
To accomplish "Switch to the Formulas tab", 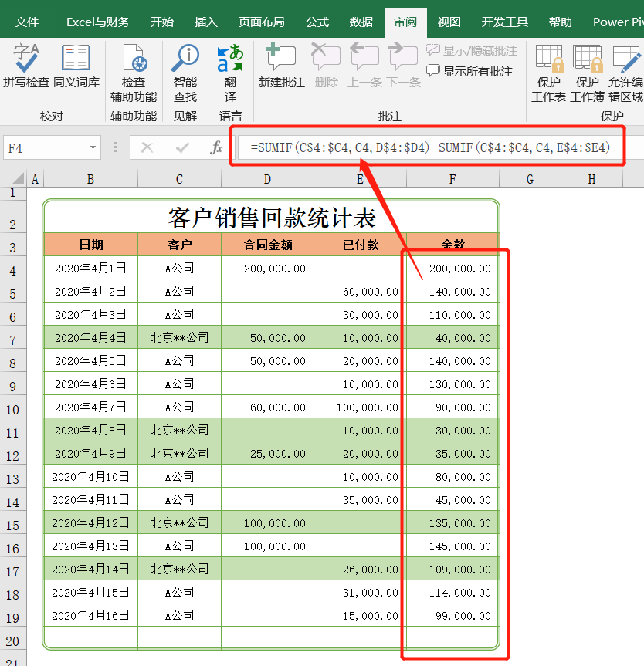I will coord(317,22).
